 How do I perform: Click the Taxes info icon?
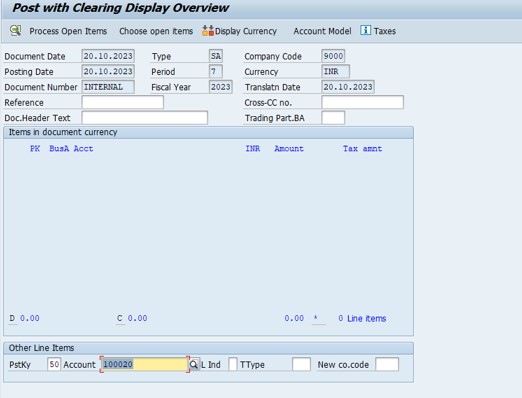coord(365,30)
